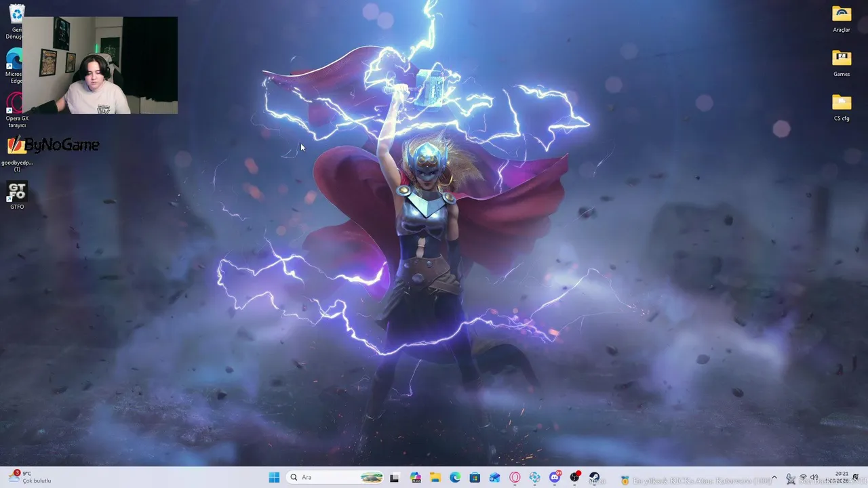Select the goodbyedp folder on desktop

point(17,155)
